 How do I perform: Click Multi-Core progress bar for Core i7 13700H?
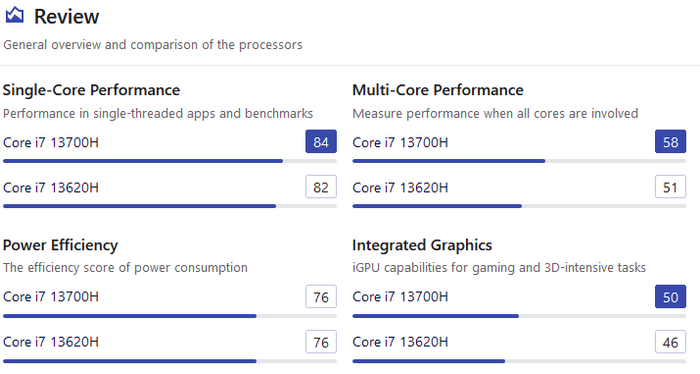(519, 161)
